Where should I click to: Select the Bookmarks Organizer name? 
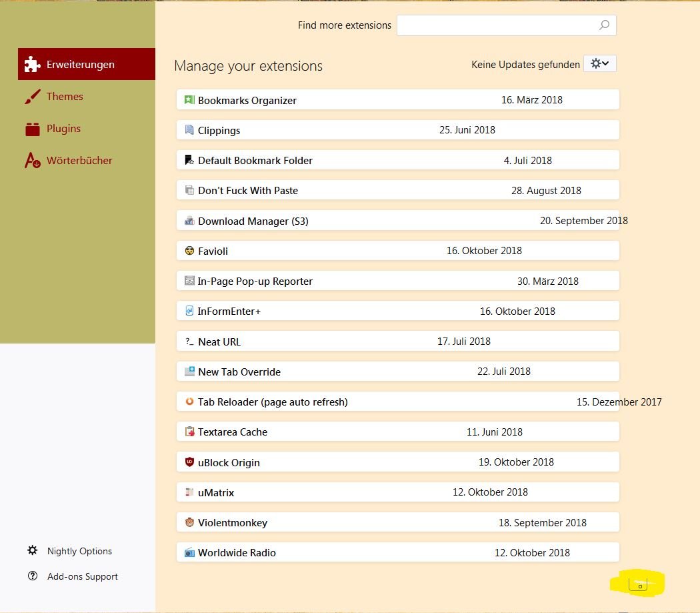pyautogui.click(x=247, y=101)
